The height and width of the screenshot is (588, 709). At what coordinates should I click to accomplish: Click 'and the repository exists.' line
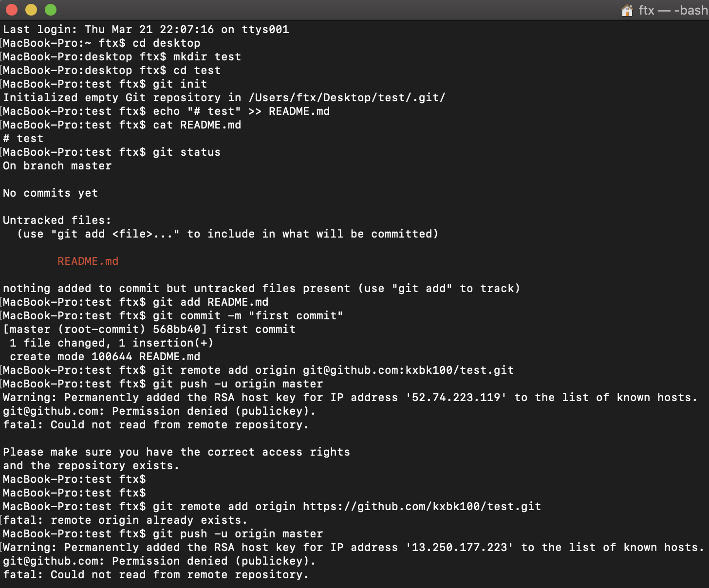tap(91, 466)
